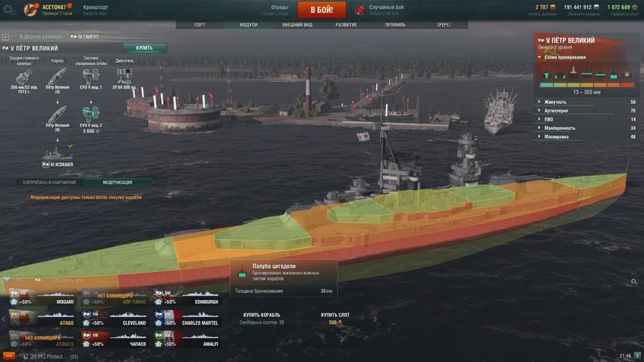Toggle the citadel deck armor layer icon
The image size is (644, 362).
point(613,74)
